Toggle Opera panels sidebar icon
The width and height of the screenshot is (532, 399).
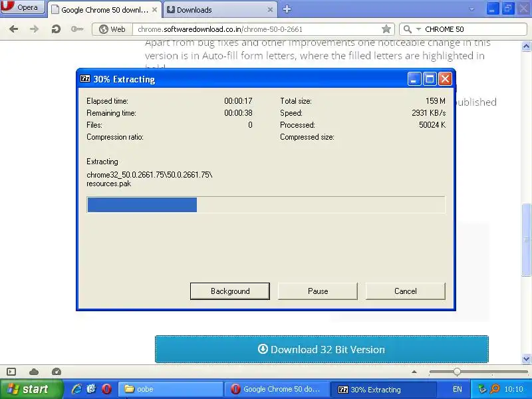11,372
